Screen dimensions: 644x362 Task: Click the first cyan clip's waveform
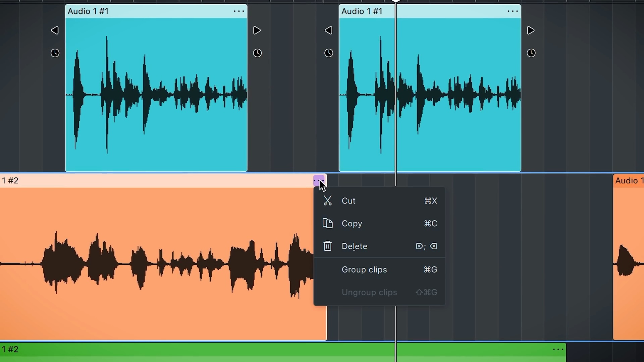[x=156, y=96]
